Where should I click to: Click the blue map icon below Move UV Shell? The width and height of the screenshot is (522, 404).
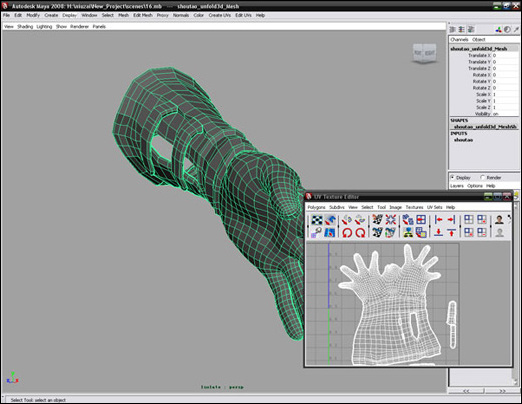click(x=330, y=232)
